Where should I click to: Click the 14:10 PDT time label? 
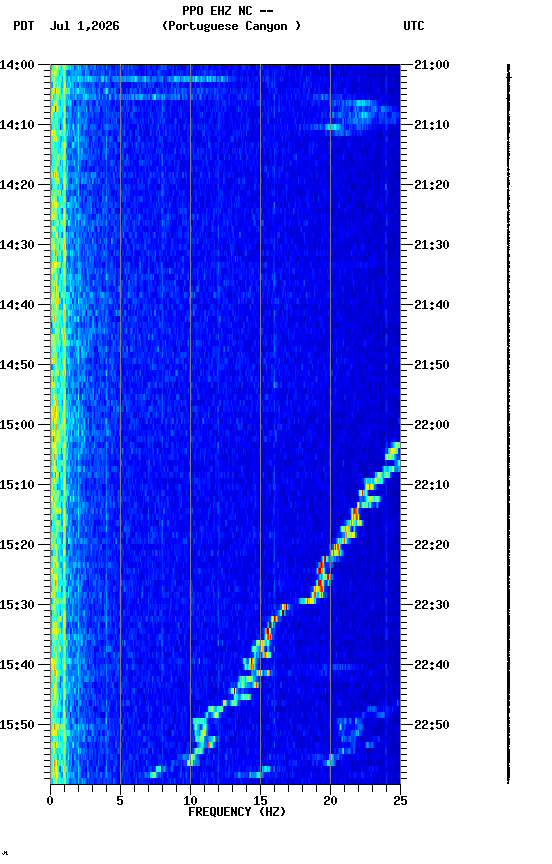click(x=17, y=125)
